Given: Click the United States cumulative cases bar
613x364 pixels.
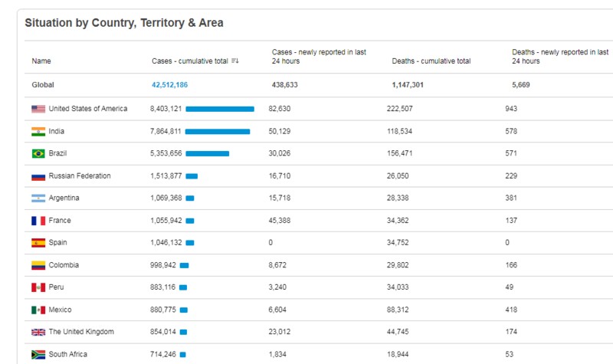Looking at the screenshot, I should (x=220, y=109).
